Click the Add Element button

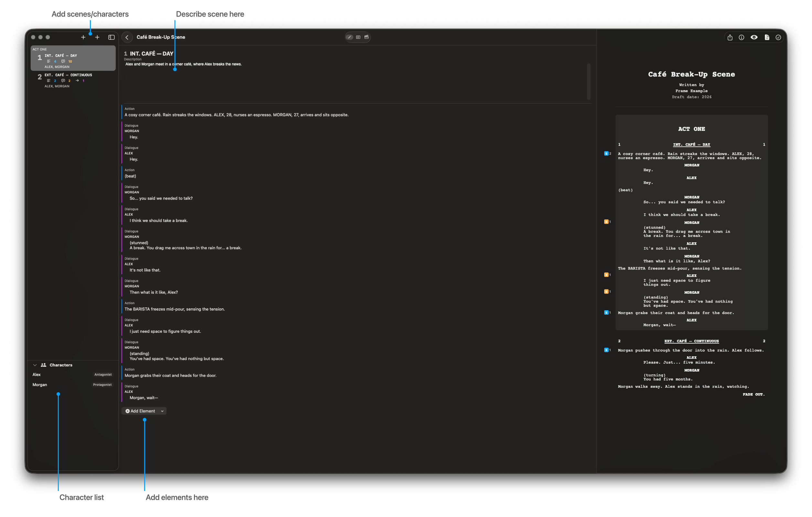click(x=144, y=411)
